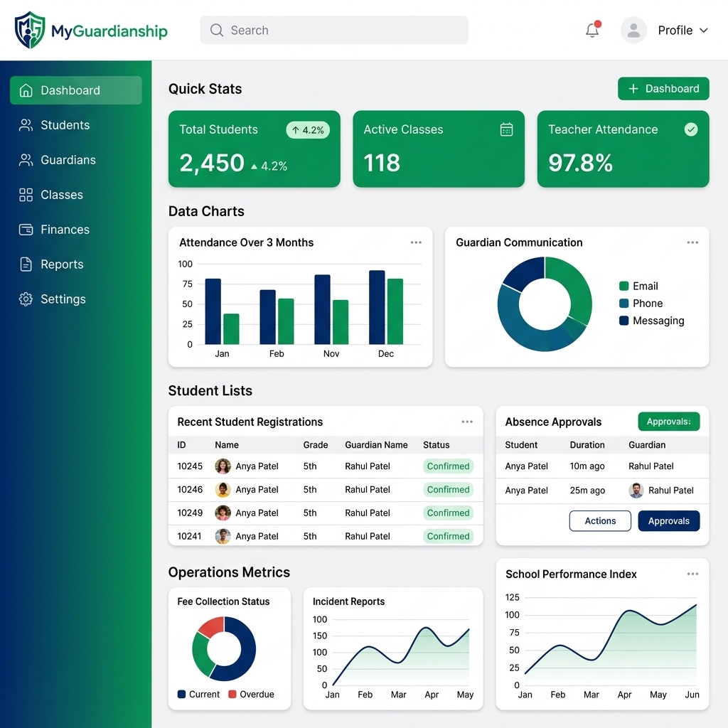Click avatar of student ID 10241
728x728 pixels.
tap(223, 536)
